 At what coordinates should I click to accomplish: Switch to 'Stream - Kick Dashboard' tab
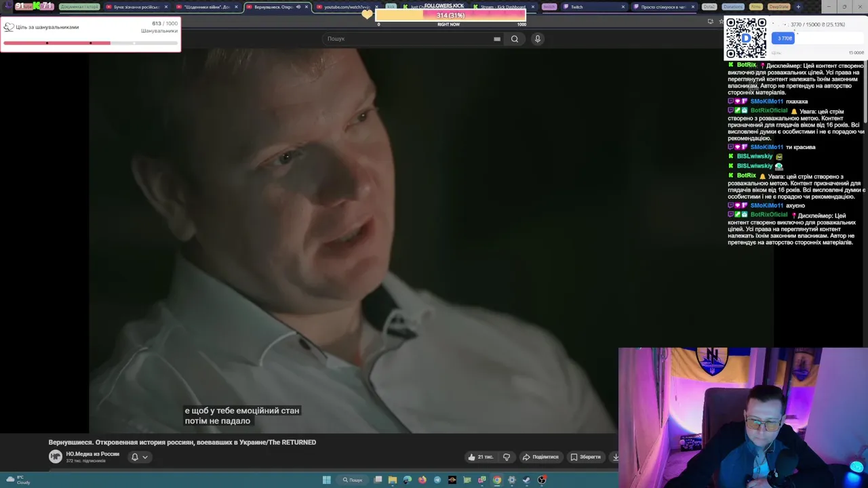[502, 7]
